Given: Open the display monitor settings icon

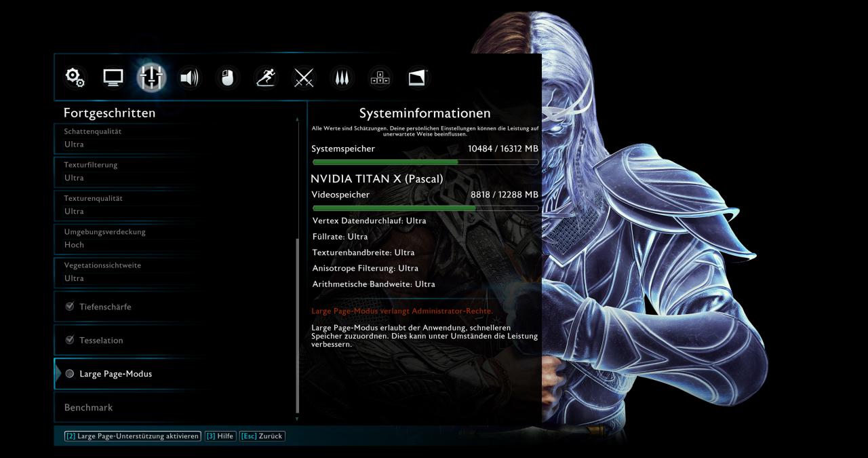Looking at the screenshot, I should click(x=113, y=78).
